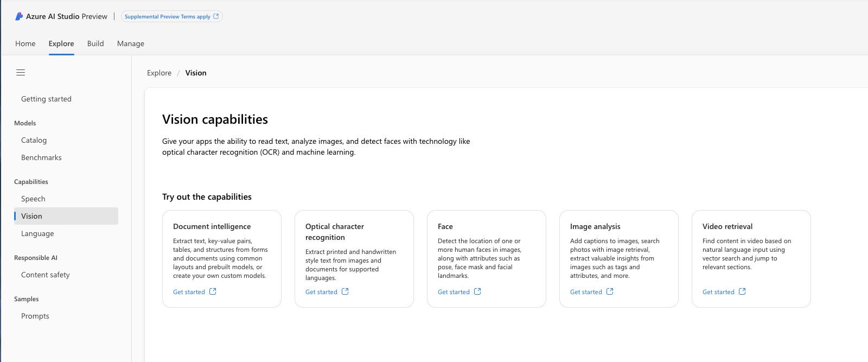Screen dimensions: 868x362
Task: Collapse the sidebar with the hamburger menu icon
Action: 21,73
